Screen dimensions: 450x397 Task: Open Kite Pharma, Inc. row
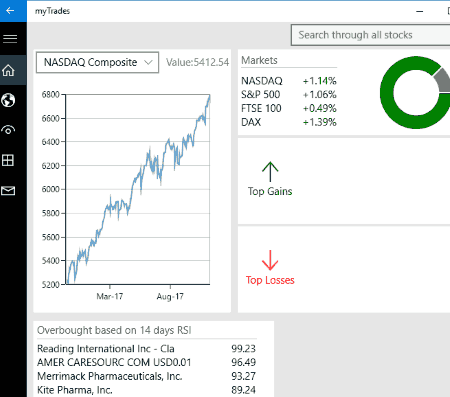146,390
